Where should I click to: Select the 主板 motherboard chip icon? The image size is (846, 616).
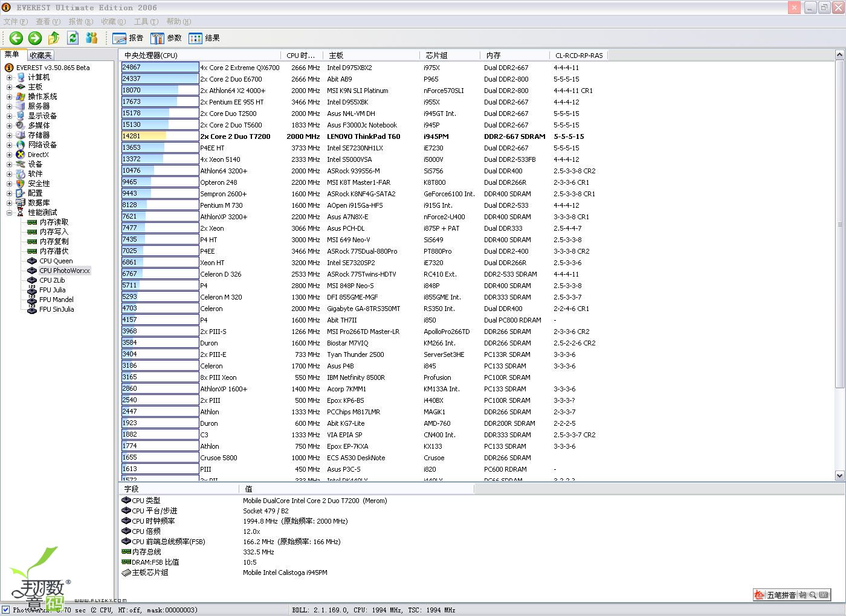pos(21,87)
